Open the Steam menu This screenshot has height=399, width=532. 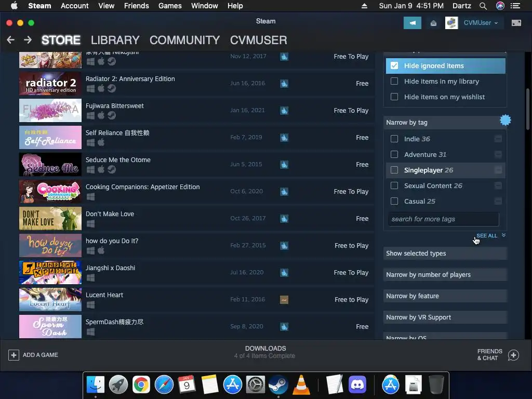click(x=39, y=6)
